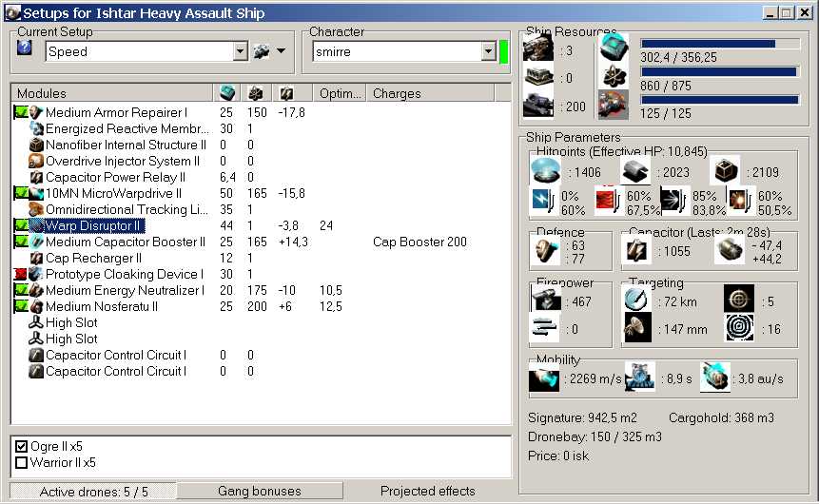Click the turret hardpoints icon

(x=538, y=49)
